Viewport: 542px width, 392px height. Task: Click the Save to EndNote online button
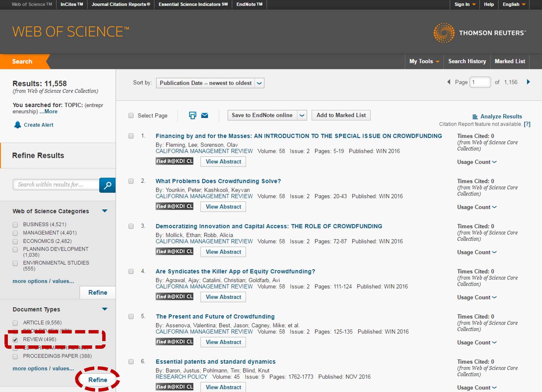point(262,115)
